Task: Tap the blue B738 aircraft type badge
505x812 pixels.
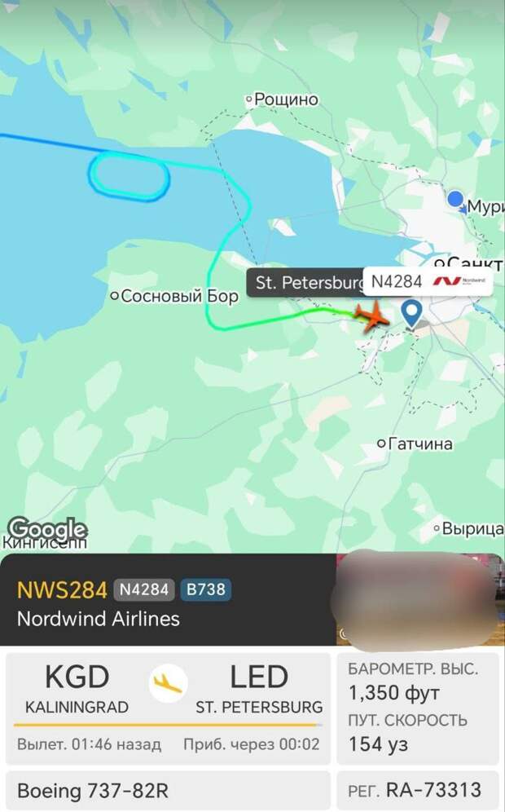Action: click(x=205, y=589)
